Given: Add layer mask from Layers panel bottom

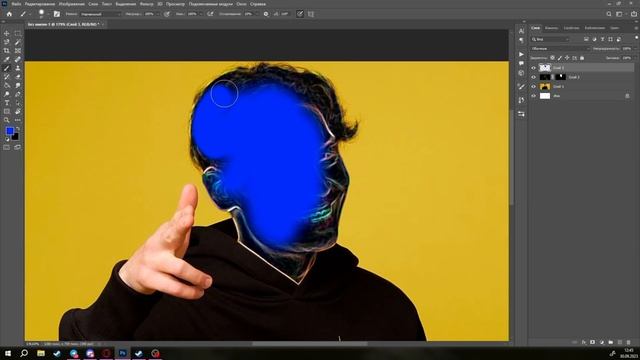Looking at the screenshot, I should [593, 342].
